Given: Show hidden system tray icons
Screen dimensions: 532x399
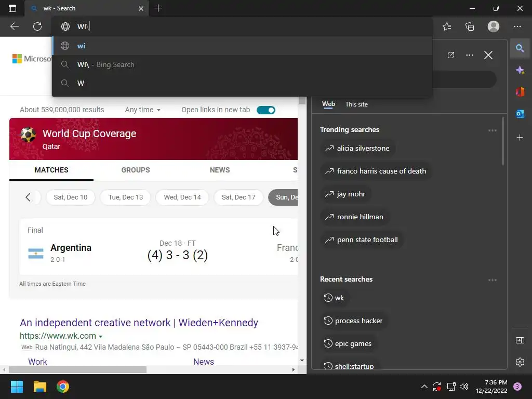Looking at the screenshot, I should [x=424, y=387].
